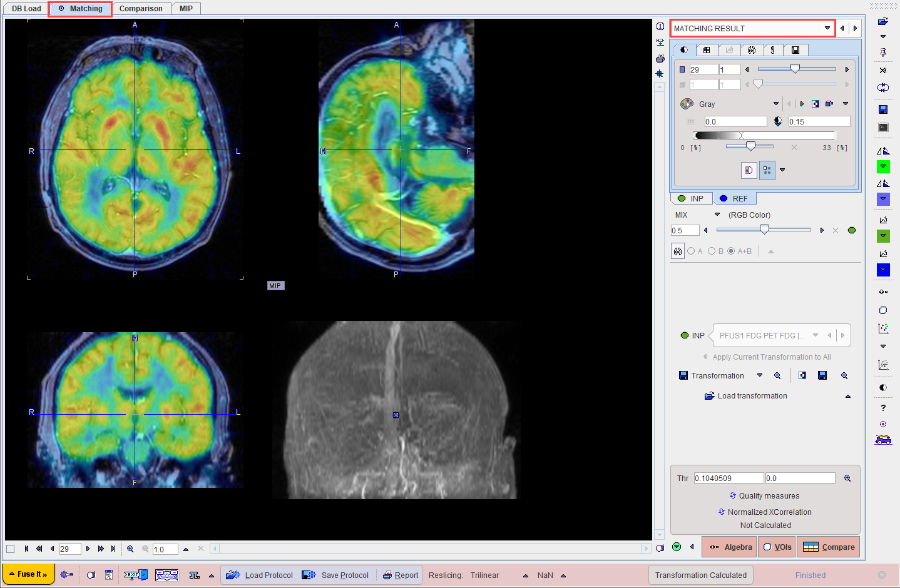Open the Comparison tab
Viewport: 900px width, 588px height.
tap(141, 9)
